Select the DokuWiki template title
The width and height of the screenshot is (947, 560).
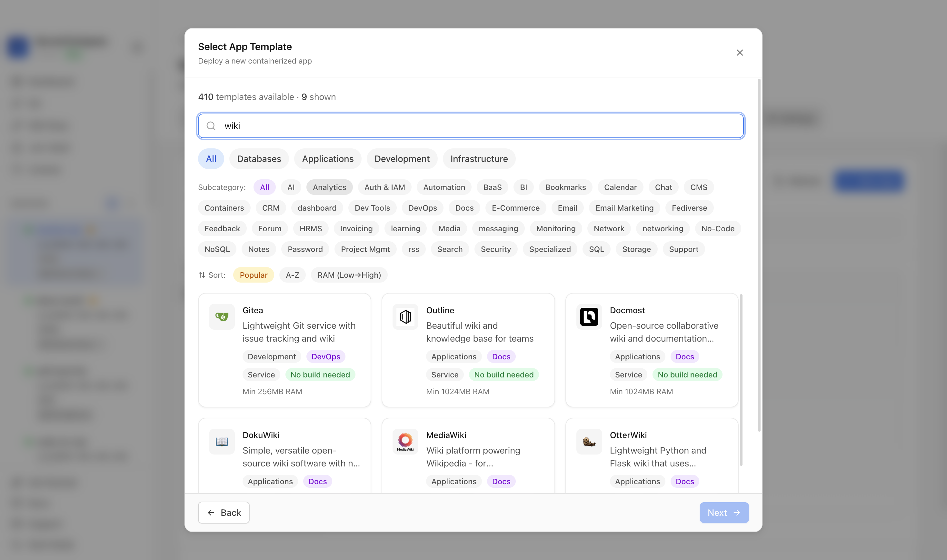tap(261, 435)
